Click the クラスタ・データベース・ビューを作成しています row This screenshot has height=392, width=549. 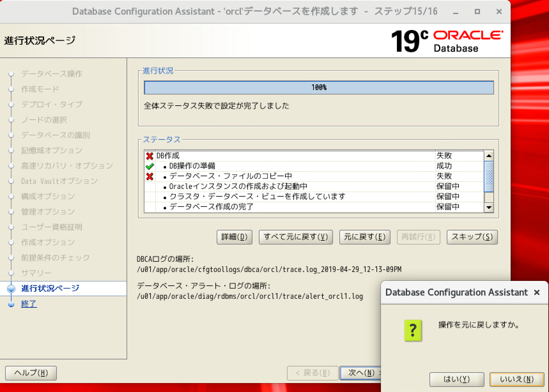[x=314, y=197]
